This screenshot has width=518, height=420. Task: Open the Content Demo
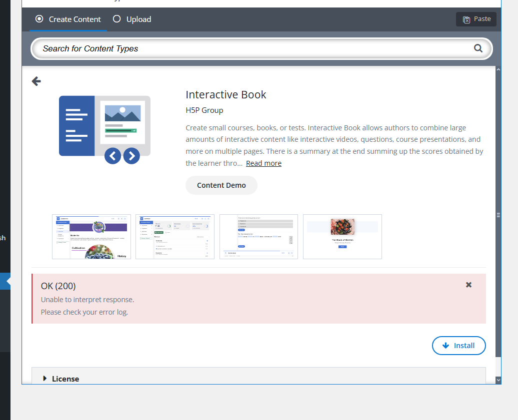[221, 185]
